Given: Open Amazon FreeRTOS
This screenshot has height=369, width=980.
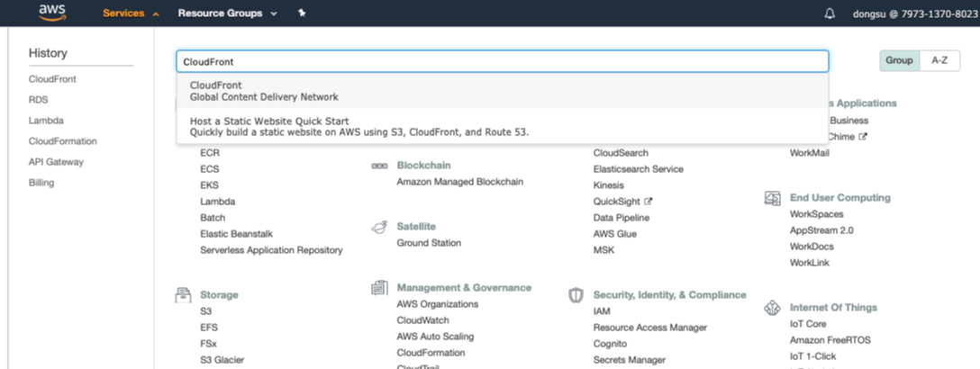Looking at the screenshot, I should click(830, 340).
